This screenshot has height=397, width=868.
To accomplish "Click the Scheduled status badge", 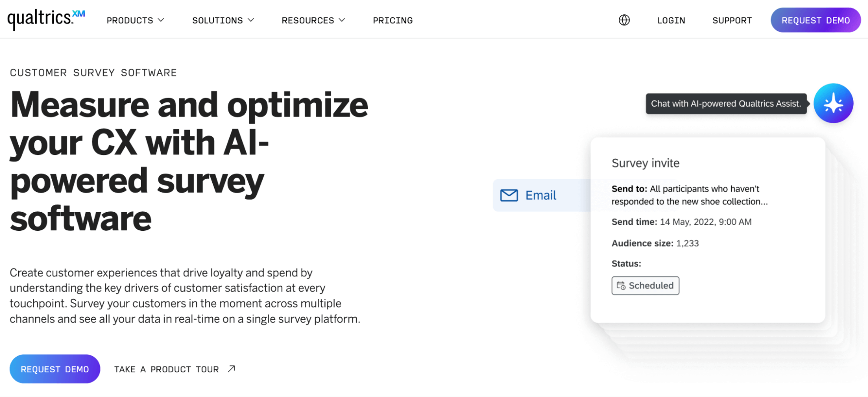I will tap(645, 285).
